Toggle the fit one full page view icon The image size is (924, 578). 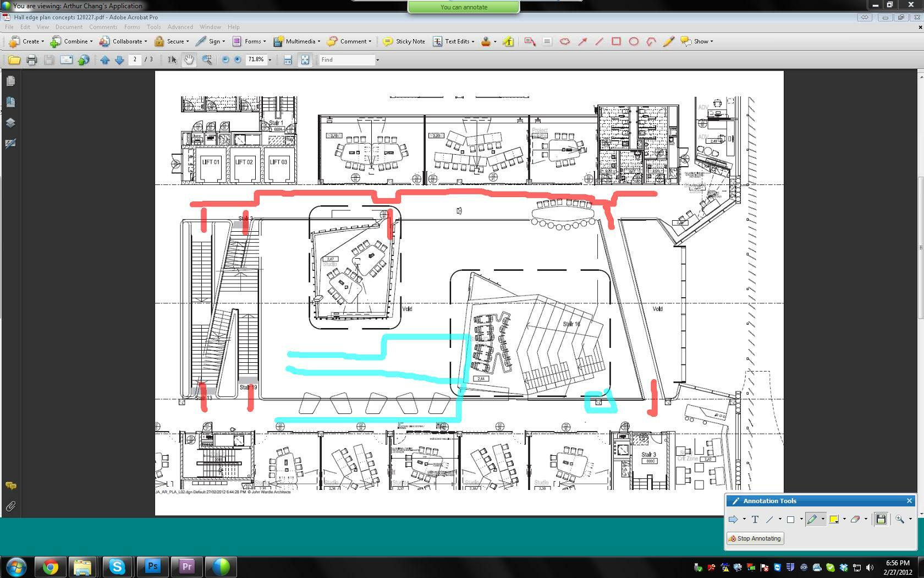305,60
